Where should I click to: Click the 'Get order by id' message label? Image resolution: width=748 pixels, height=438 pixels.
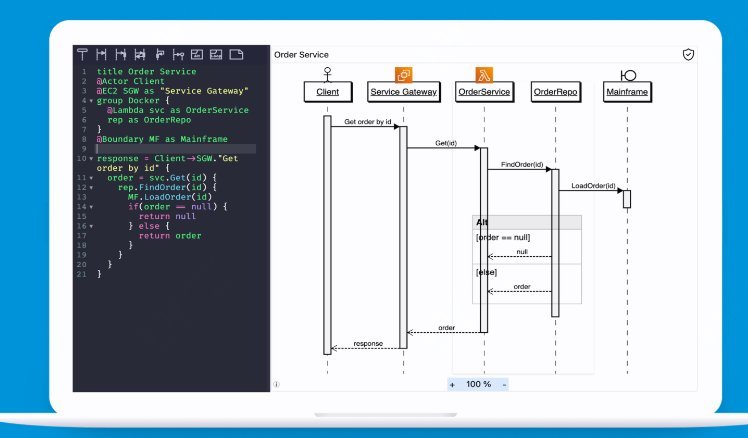tap(365, 122)
